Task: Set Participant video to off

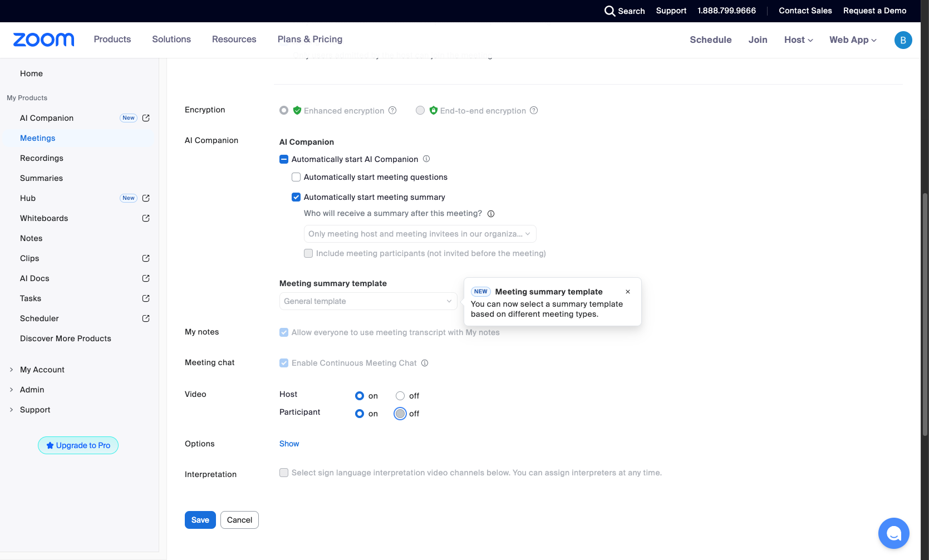Action: click(x=400, y=414)
